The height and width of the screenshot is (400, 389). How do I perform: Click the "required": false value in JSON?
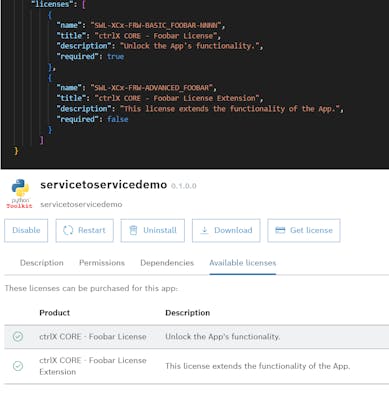117,119
